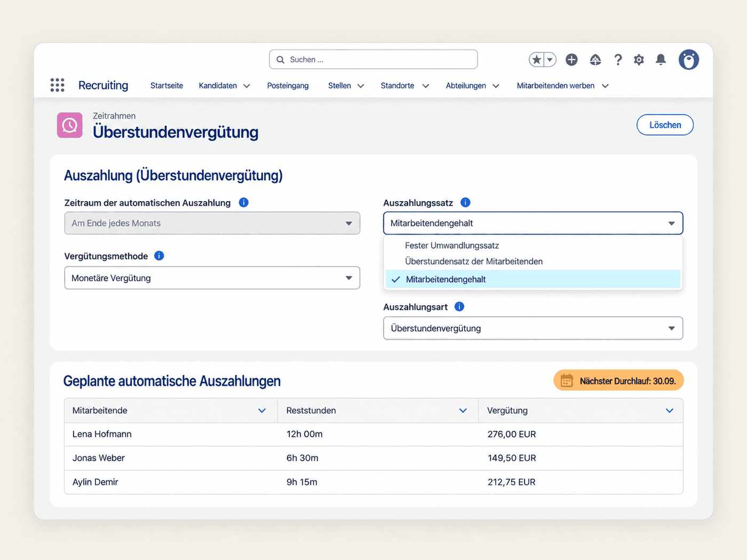Click the Aylin Demir row name
The width and height of the screenshot is (747, 560).
click(96, 482)
